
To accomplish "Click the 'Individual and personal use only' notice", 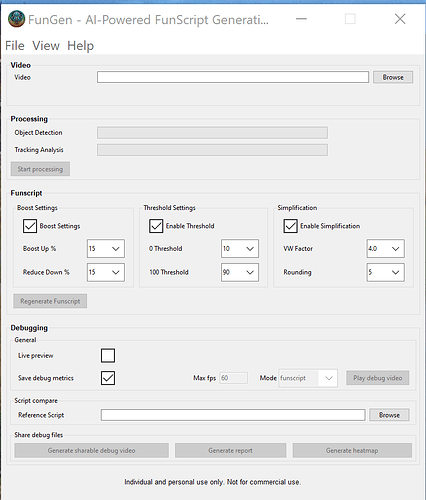I will 213,482.
